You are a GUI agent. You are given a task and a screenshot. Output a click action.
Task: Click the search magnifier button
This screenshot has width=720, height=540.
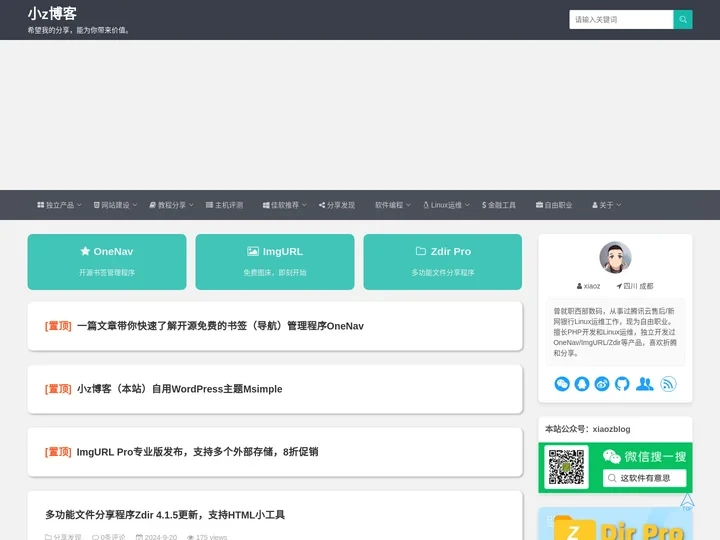[683, 19]
